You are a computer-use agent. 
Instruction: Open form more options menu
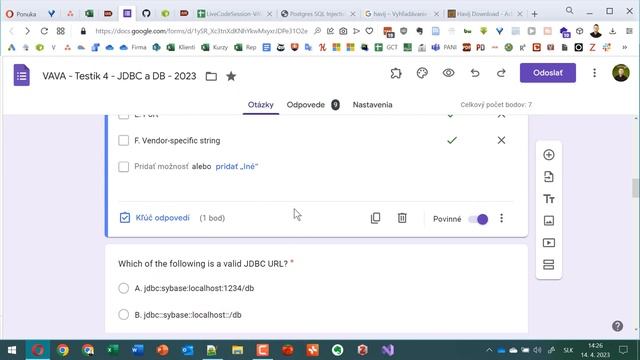point(594,73)
